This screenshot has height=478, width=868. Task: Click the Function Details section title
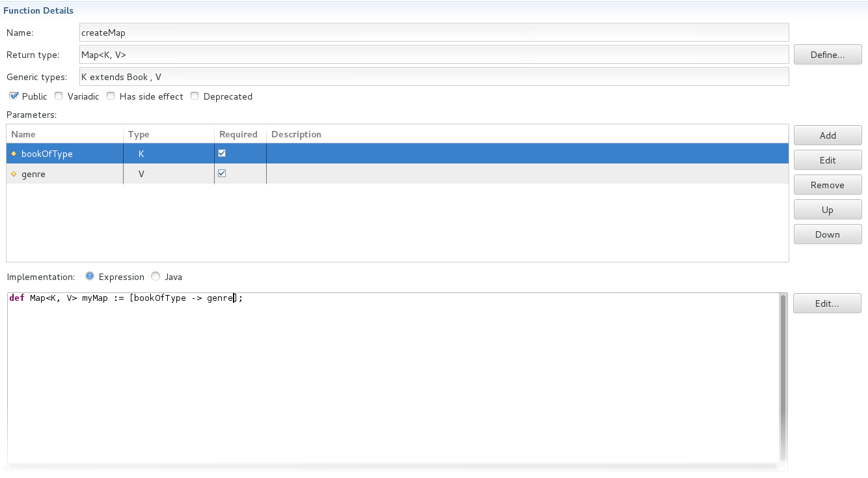click(x=38, y=10)
